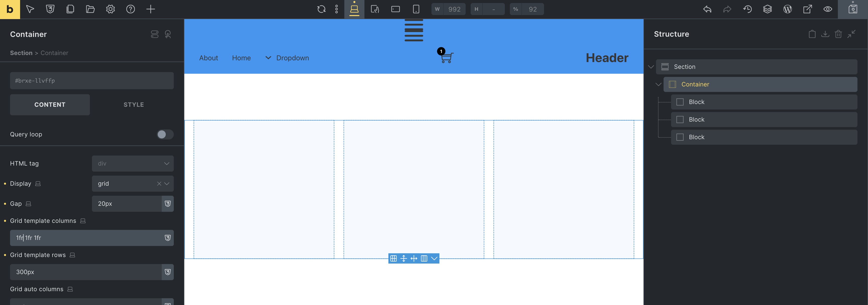Click the Section breadcrumb link
The width and height of the screenshot is (868, 305).
(x=21, y=53)
